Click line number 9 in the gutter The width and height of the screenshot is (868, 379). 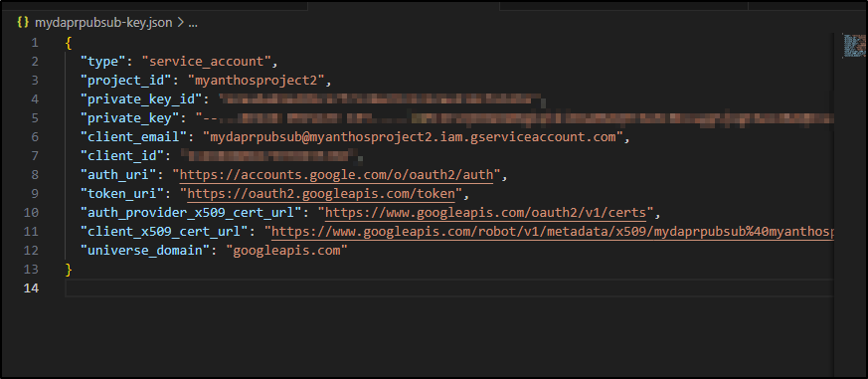(x=36, y=194)
